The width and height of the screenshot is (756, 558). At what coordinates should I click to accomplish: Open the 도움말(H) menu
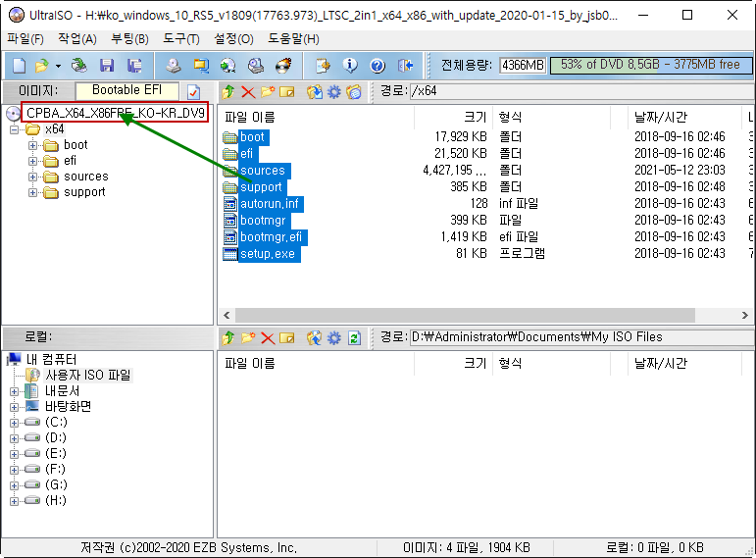click(293, 39)
